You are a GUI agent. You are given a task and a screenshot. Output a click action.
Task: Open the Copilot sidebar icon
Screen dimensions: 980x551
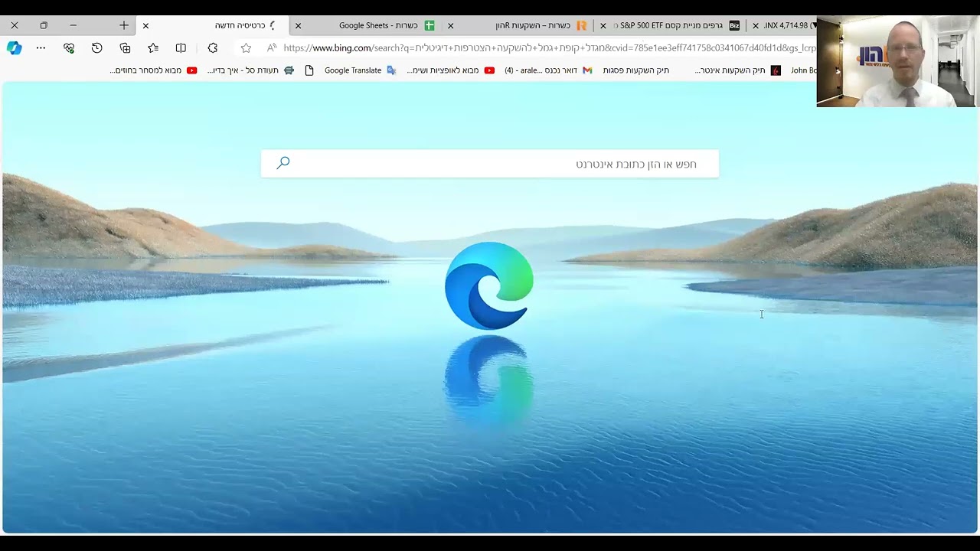tap(14, 47)
